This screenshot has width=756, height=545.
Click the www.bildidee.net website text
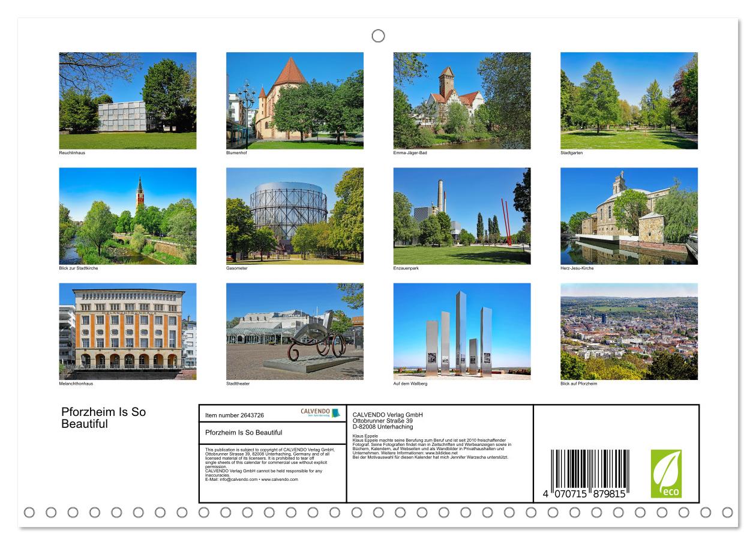tap(442, 453)
